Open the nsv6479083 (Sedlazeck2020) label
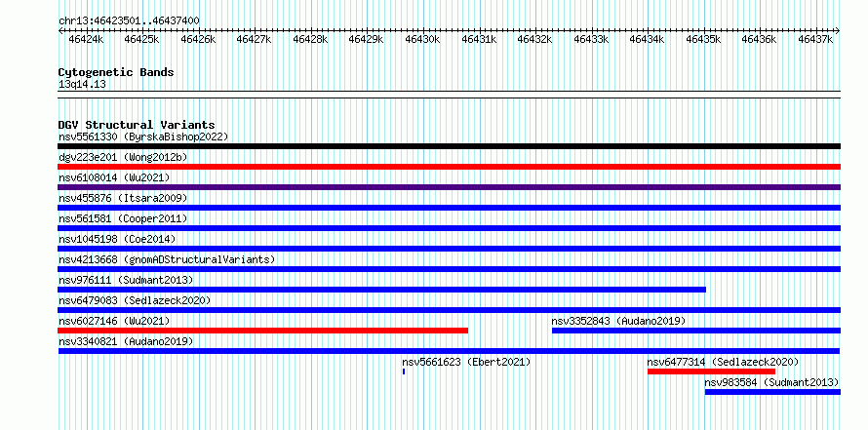 point(135,300)
